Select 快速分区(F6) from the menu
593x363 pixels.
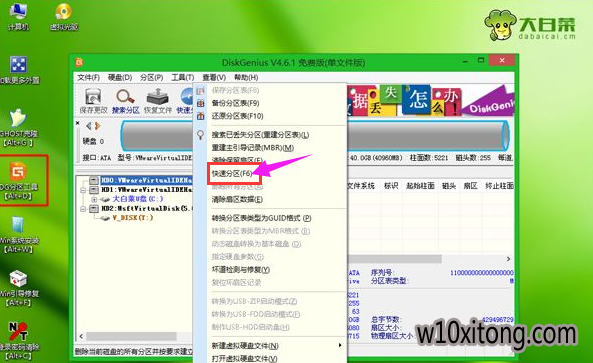point(232,174)
